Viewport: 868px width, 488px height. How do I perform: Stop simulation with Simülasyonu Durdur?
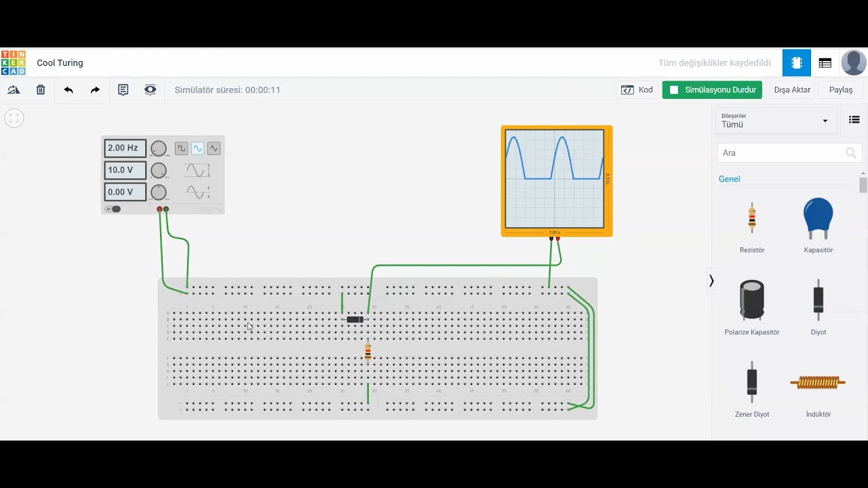(x=712, y=90)
